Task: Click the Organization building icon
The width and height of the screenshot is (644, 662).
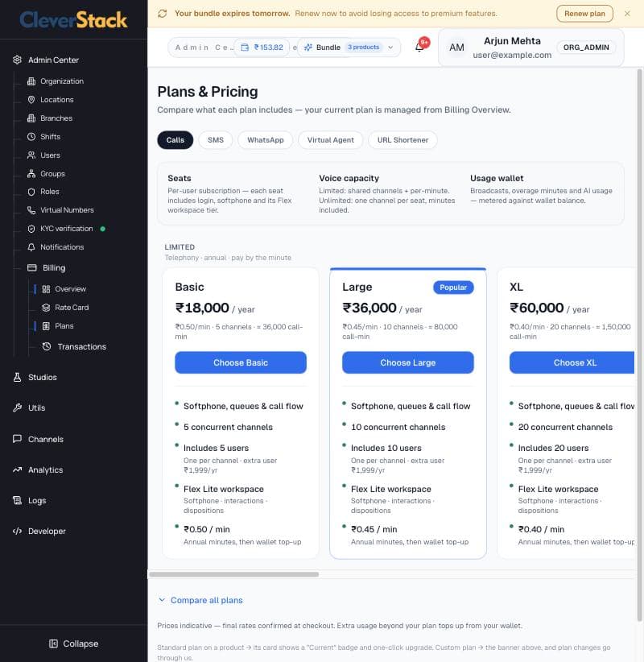Action: [x=31, y=81]
